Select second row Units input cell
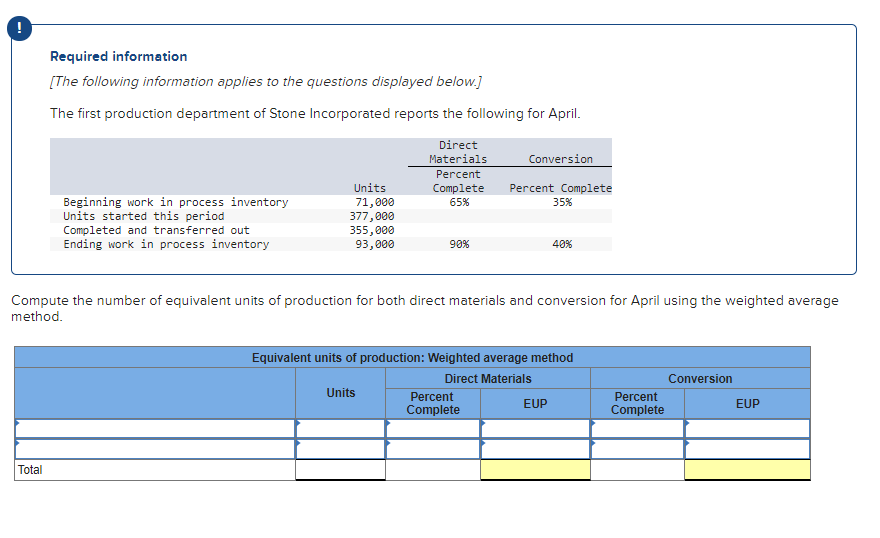This screenshot has height=538, width=880. (340, 449)
